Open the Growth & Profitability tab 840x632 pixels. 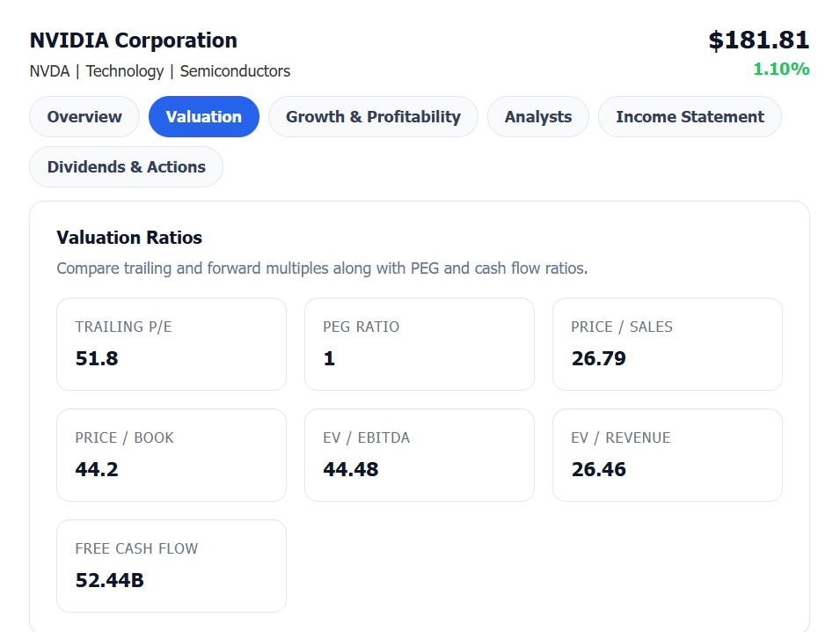point(373,117)
